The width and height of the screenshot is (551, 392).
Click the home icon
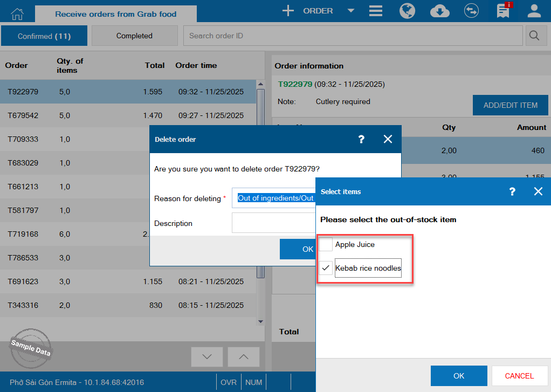(x=17, y=13)
